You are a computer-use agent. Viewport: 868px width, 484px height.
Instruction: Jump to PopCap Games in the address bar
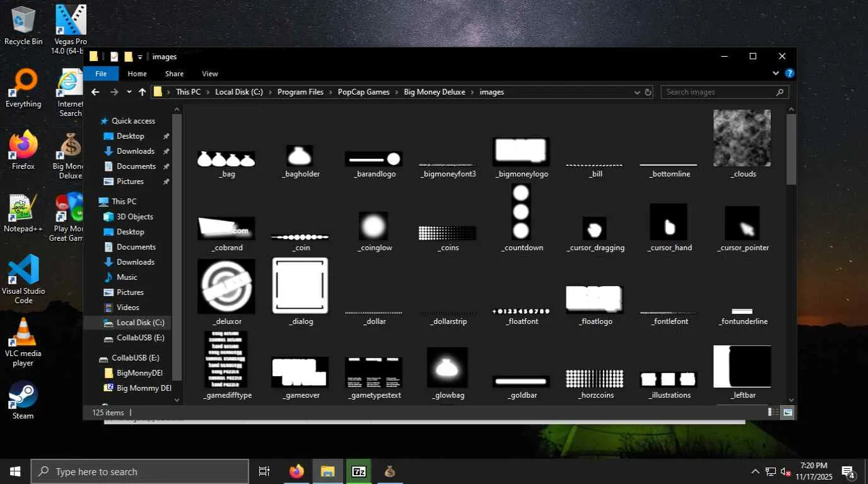point(364,92)
